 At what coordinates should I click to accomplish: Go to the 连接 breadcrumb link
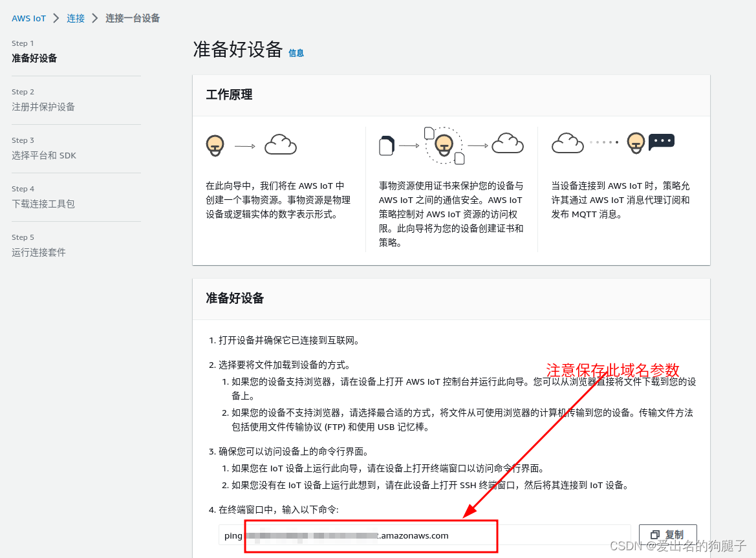pyautogui.click(x=76, y=18)
